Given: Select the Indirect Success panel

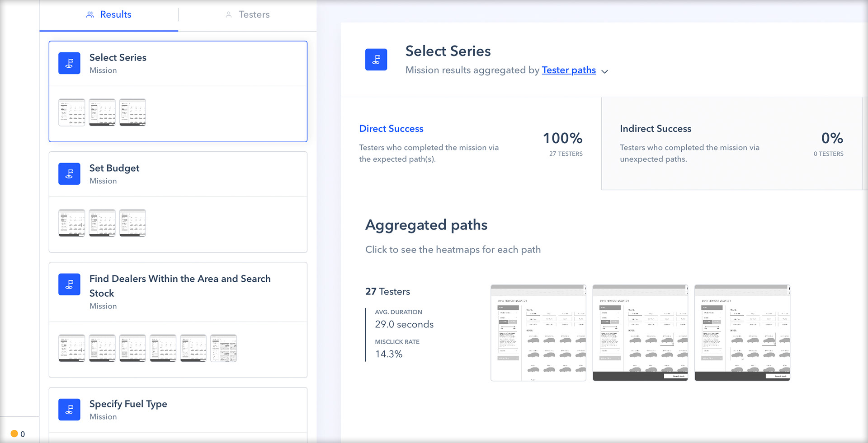Looking at the screenshot, I should (732, 143).
